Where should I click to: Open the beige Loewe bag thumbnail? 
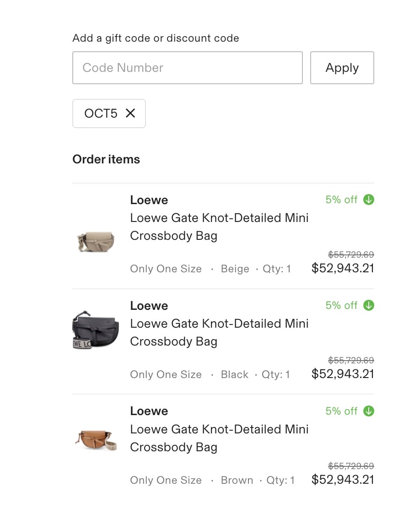tap(96, 241)
